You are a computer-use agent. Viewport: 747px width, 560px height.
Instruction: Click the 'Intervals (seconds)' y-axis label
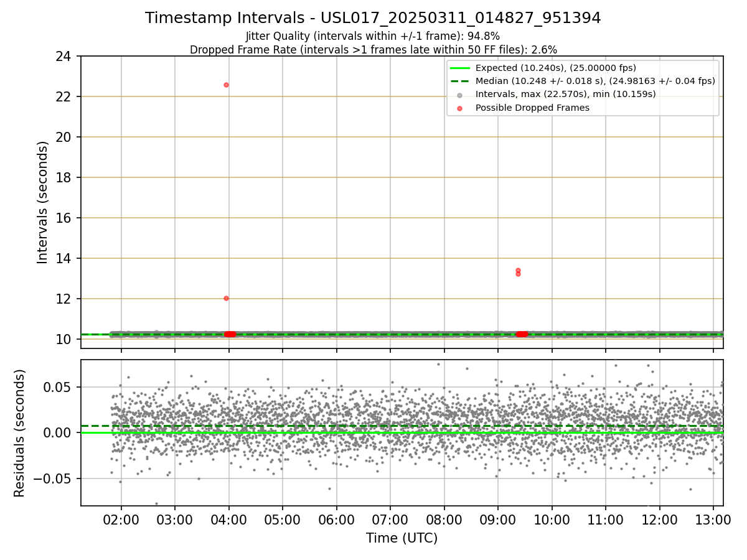coord(42,202)
